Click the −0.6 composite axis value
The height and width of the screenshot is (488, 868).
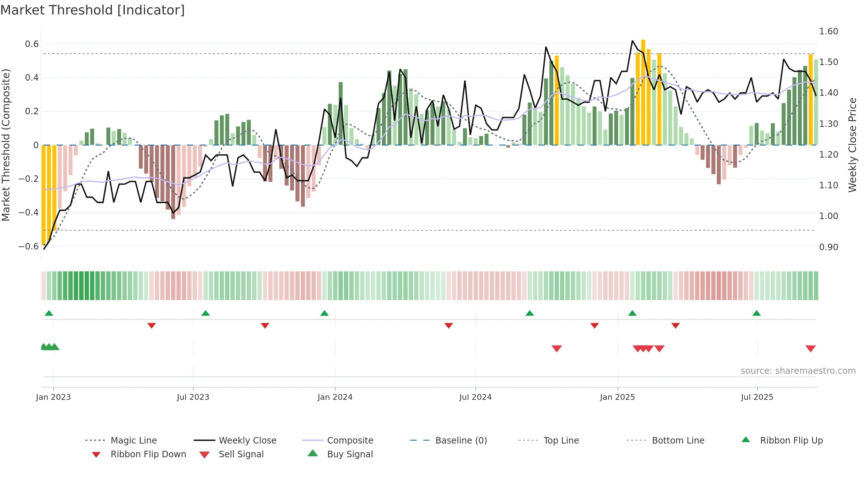pyautogui.click(x=29, y=247)
